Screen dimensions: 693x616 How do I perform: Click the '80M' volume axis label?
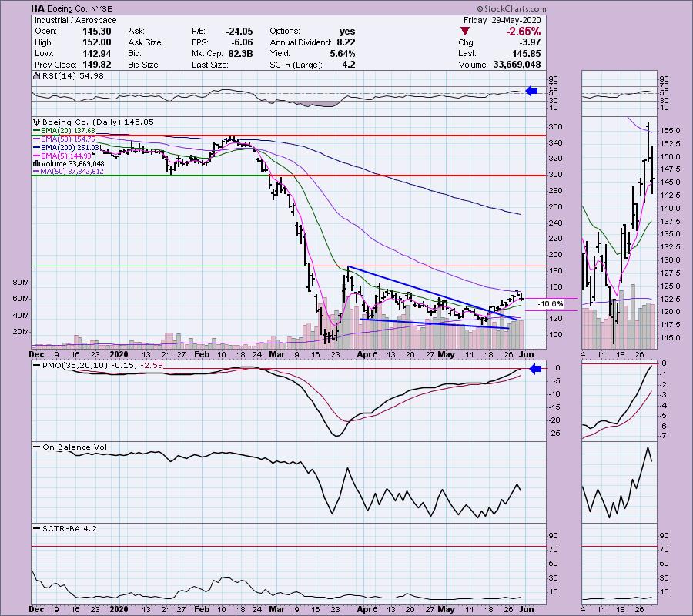(22, 283)
